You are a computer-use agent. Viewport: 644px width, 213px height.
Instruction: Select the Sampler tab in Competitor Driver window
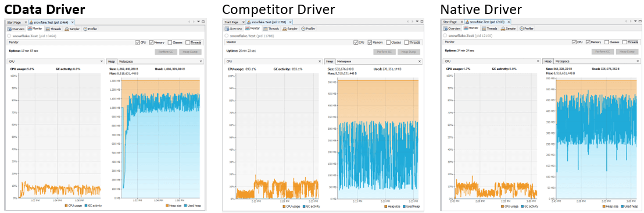(290, 29)
